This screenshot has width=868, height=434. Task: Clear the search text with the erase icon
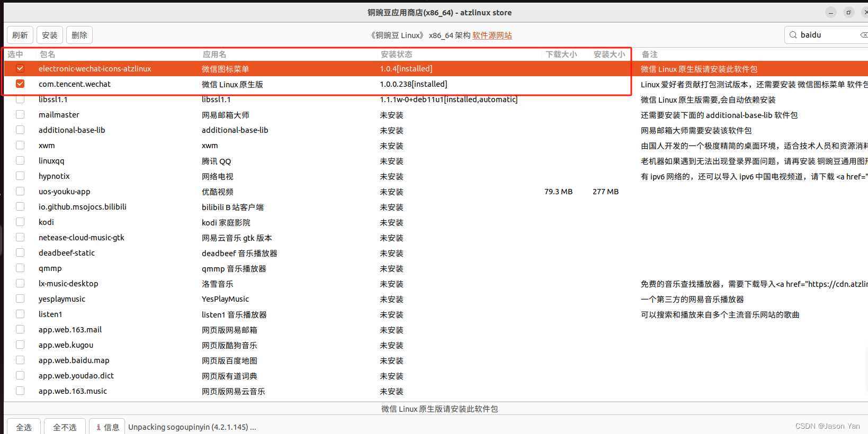[x=863, y=35]
